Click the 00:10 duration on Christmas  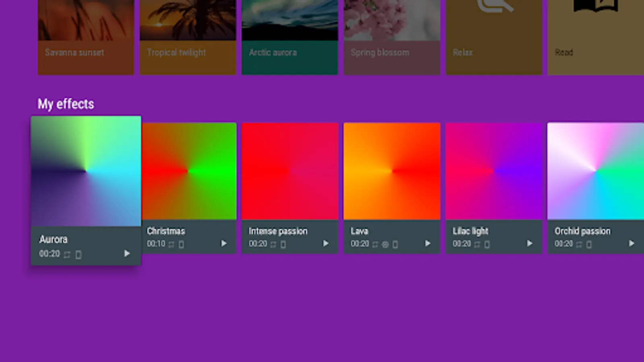tap(156, 244)
